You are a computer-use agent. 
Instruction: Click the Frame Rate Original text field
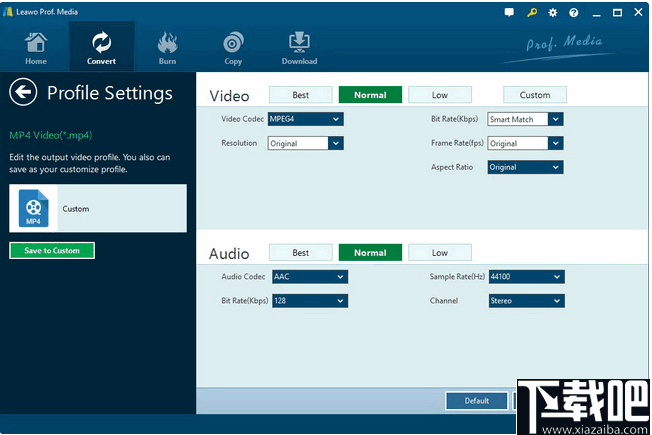[518, 143]
